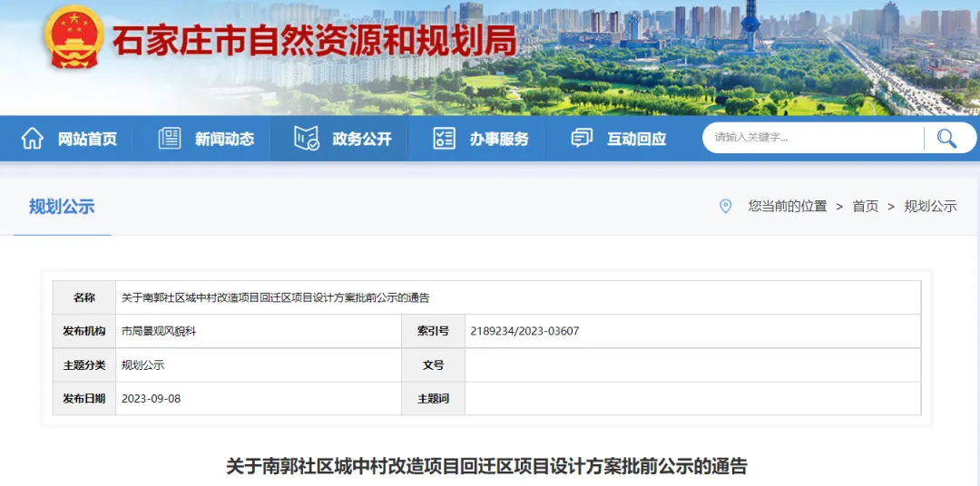Screen dimensions: 980x486
Task: Click the 主题词 label cell
Action: coord(433,399)
